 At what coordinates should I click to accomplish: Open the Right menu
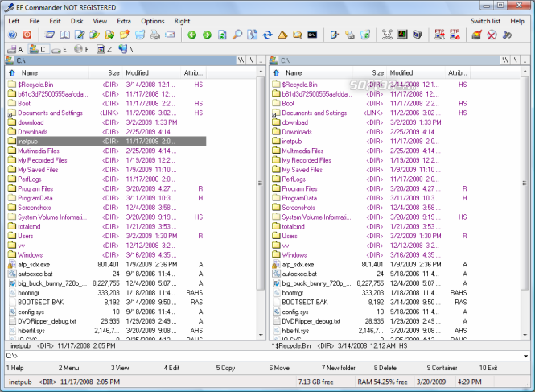pos(182,21)
